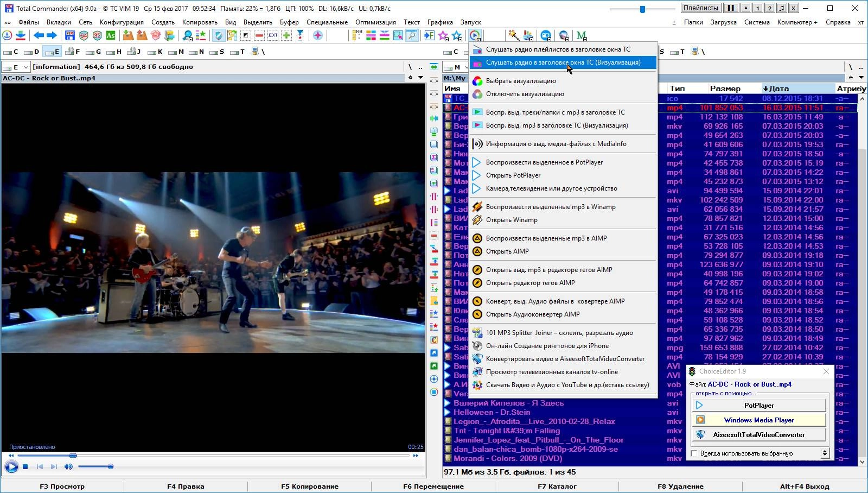The image size is (868, 493).
Task: Click the EXT selection toolbar icon
Action: pyautogui.click(x=273, y=35)
